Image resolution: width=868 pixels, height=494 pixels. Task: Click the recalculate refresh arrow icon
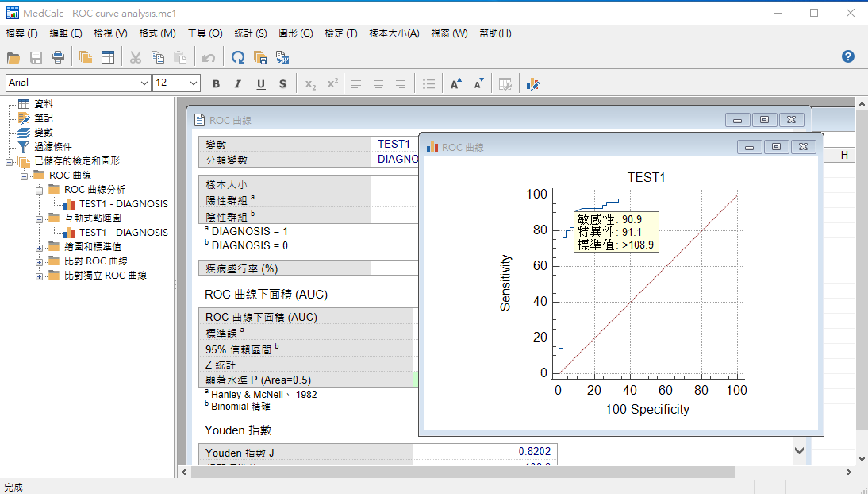[x=238, y=57]
